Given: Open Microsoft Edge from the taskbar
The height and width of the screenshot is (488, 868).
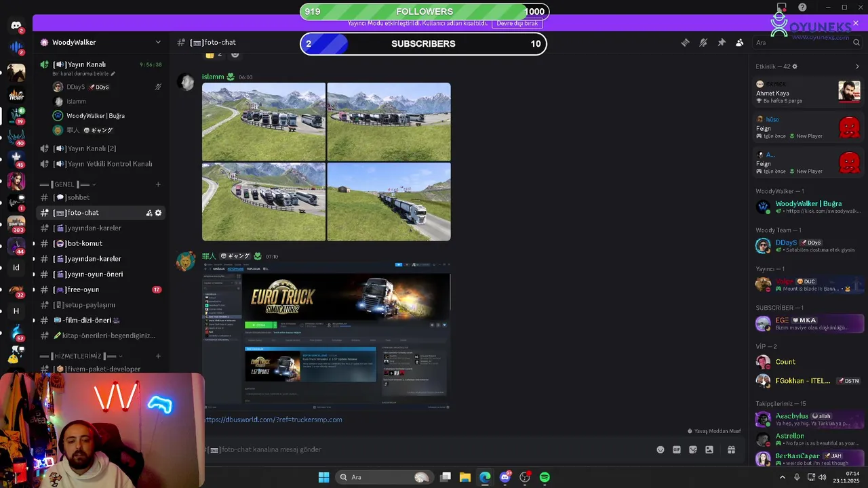Looking at the screenshot, I should click(485, 477).
